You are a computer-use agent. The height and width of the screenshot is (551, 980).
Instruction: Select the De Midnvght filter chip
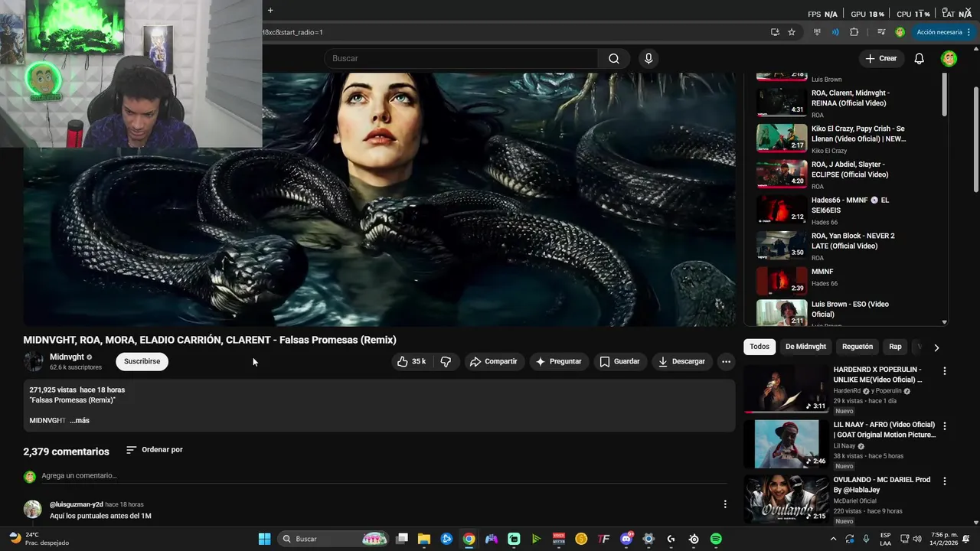pyautogui.click(x=805, y=347)
